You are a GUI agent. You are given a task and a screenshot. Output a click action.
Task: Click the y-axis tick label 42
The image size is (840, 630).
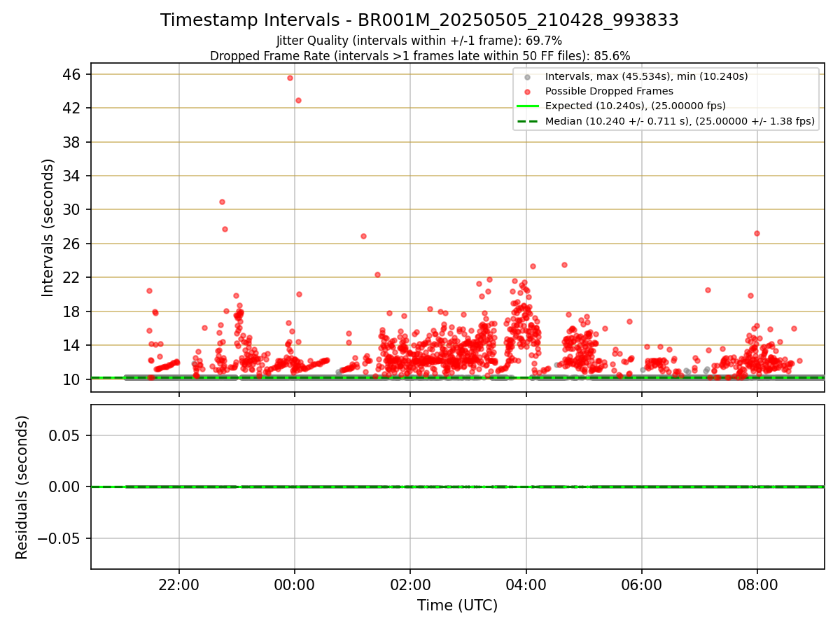pos(72,108)
